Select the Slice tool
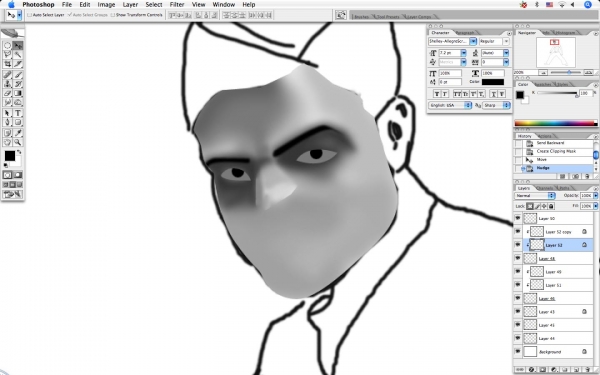Image resolution: width=600 pixels, height=375 pixels. point(18,64)
